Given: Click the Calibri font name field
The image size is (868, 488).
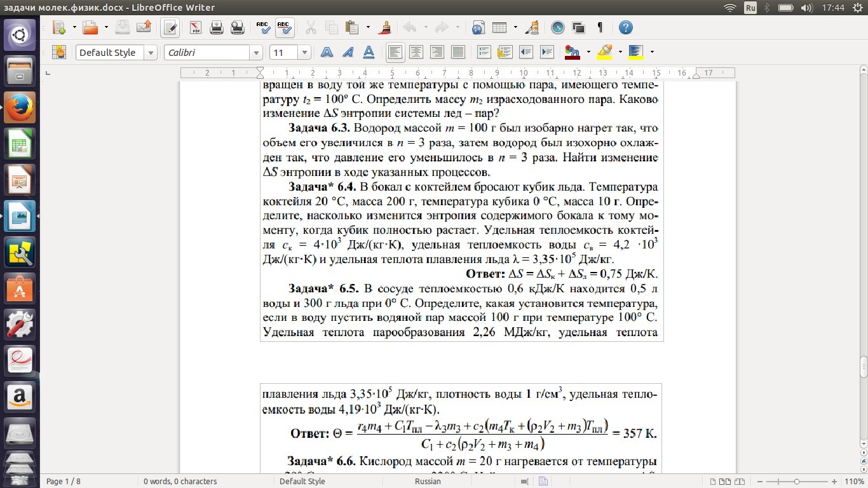Looking at the screenshot, I should tap(207, 53).
